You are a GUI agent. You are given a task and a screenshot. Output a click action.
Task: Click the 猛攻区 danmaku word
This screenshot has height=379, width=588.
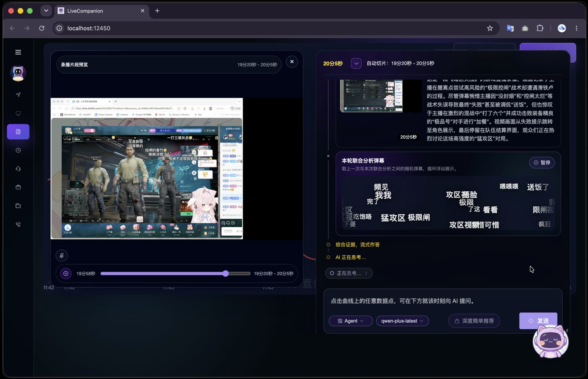coord(393,218)
